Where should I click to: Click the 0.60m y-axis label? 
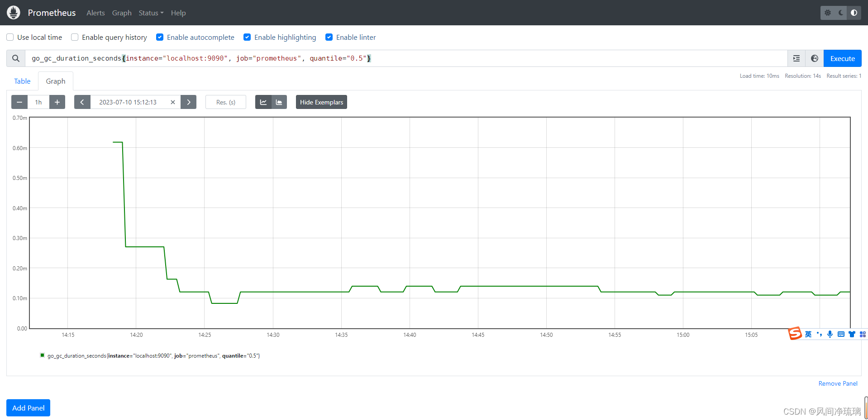[x=20, y=148]
